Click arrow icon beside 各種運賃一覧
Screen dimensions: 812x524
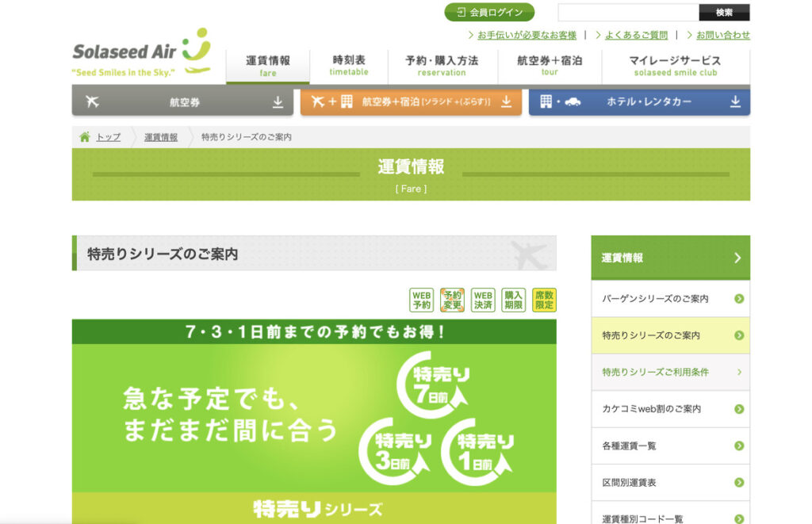739,446
